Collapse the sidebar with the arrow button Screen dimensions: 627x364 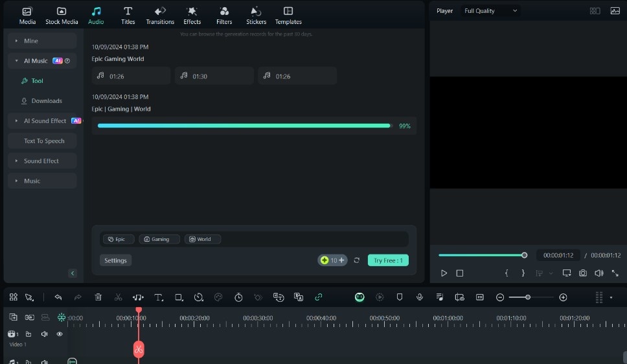(73, 273)
